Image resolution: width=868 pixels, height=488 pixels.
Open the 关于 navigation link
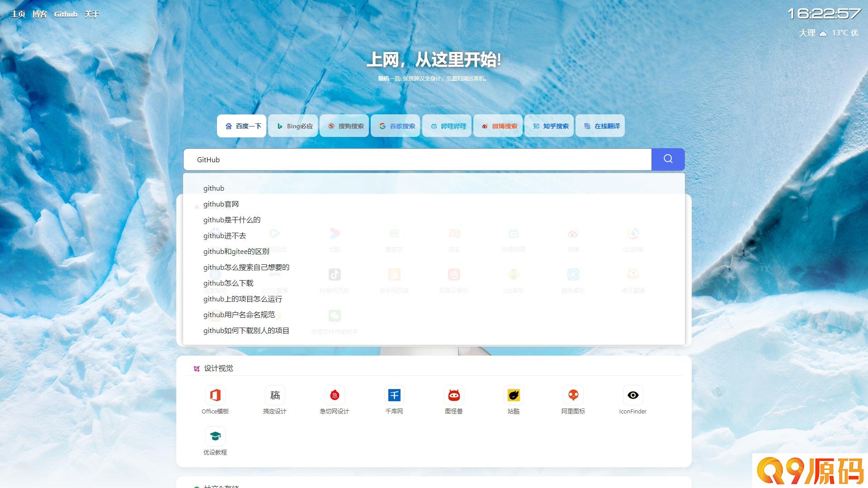[x=92, y=14]
